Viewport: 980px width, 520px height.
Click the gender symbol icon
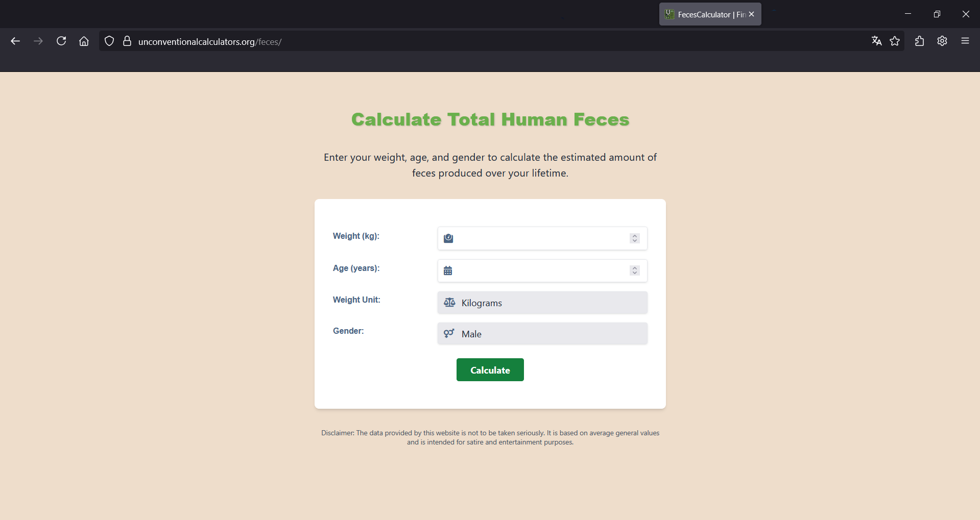[449, 334]
